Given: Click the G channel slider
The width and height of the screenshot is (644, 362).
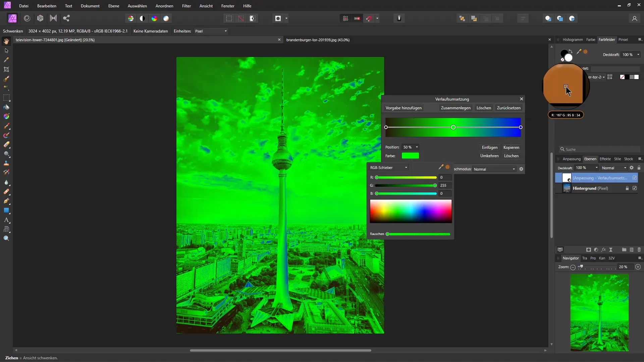Looking at the screenshot, I should 406,185.
